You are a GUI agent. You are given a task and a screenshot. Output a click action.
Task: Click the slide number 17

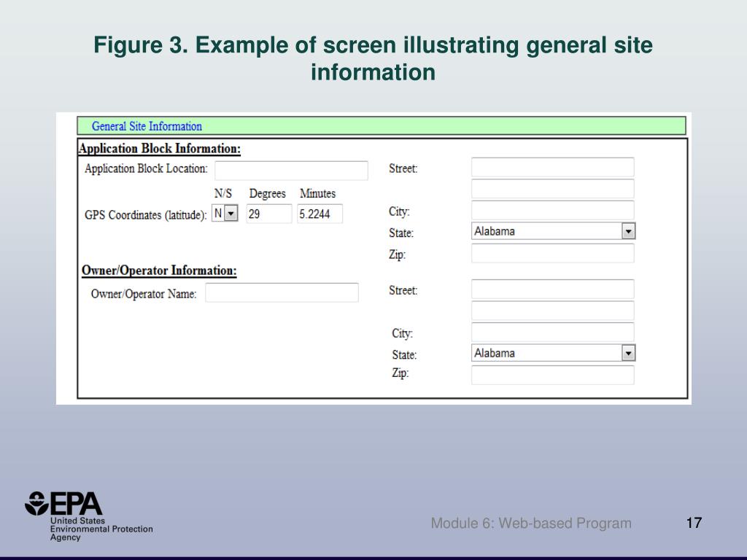[x=694, y=523]
